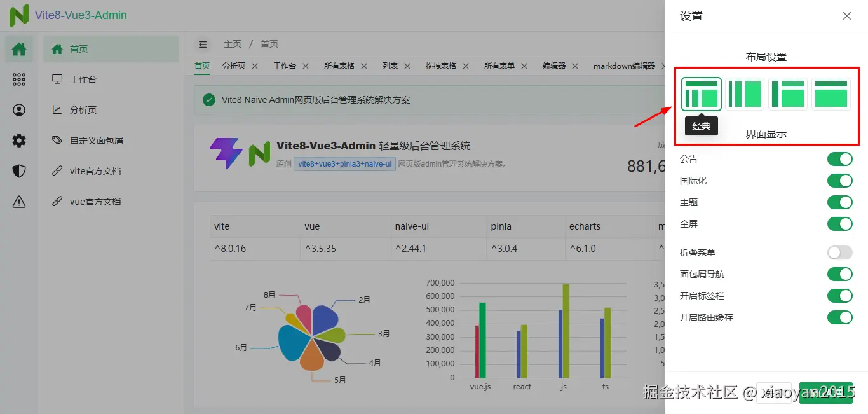Image resolution: width=868 pixels, height=414 pixels.
Task: Toggle the 全屏 switch
Action: [x=839, y=224]
